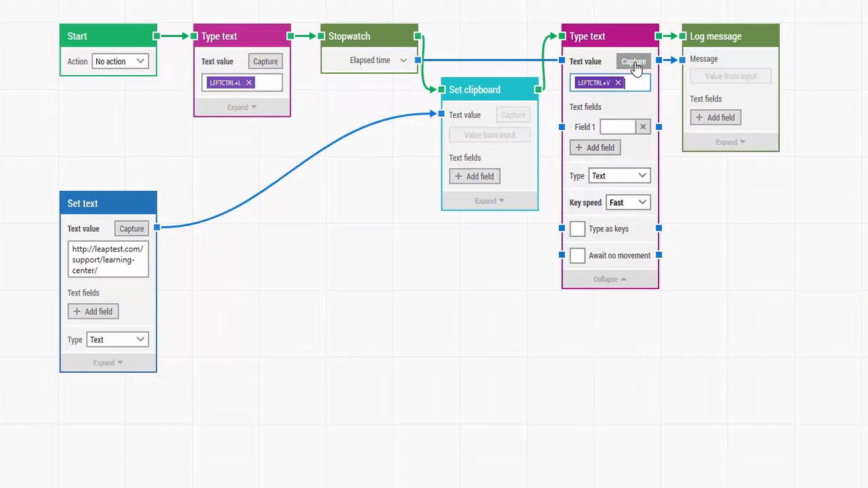Collapse the expanded Type text block
The height and width of the screenshot is (488, 868).
pyautogui.click(x=610, y=279)
